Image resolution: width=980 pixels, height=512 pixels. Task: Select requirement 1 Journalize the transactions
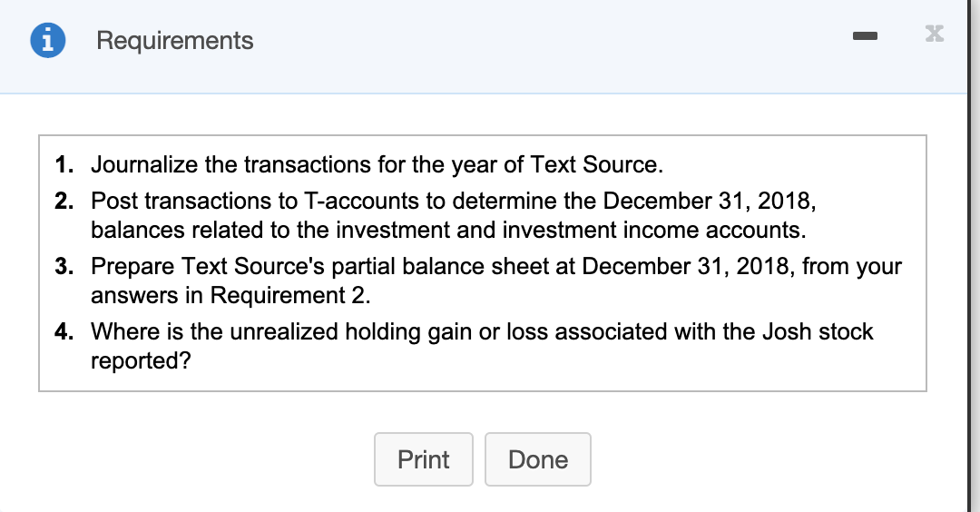click(377, 165)
